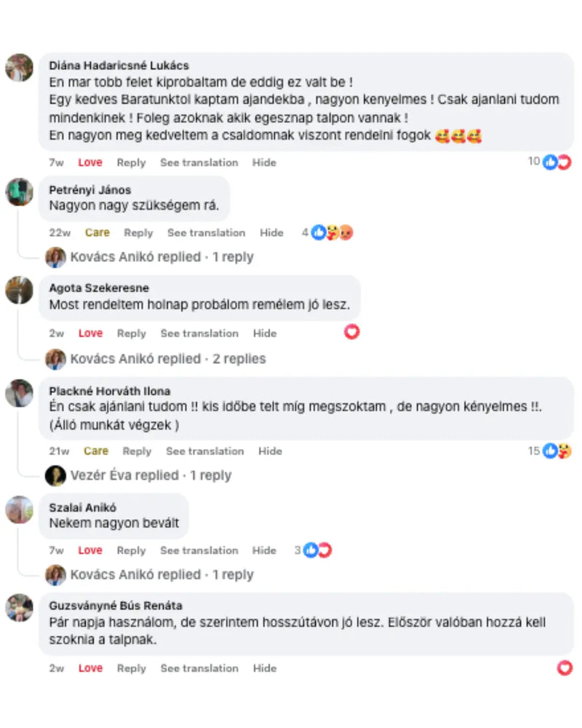
Task: Open Szalai Anikó's name link
Action: coord(83,507)
